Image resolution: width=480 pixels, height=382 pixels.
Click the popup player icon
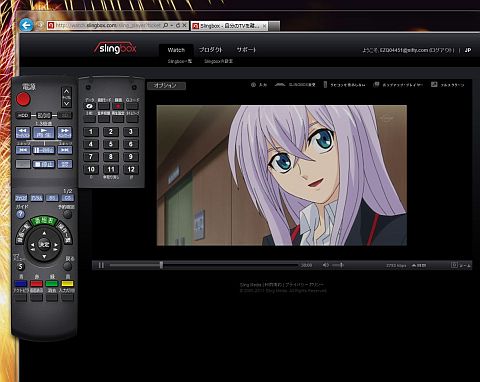[376, 85]
